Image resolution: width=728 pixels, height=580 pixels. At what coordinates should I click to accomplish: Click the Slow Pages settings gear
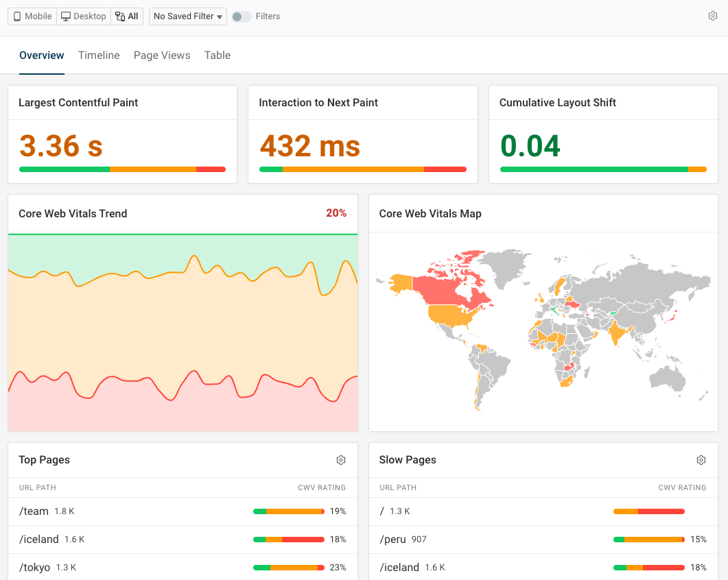[701, 460]
